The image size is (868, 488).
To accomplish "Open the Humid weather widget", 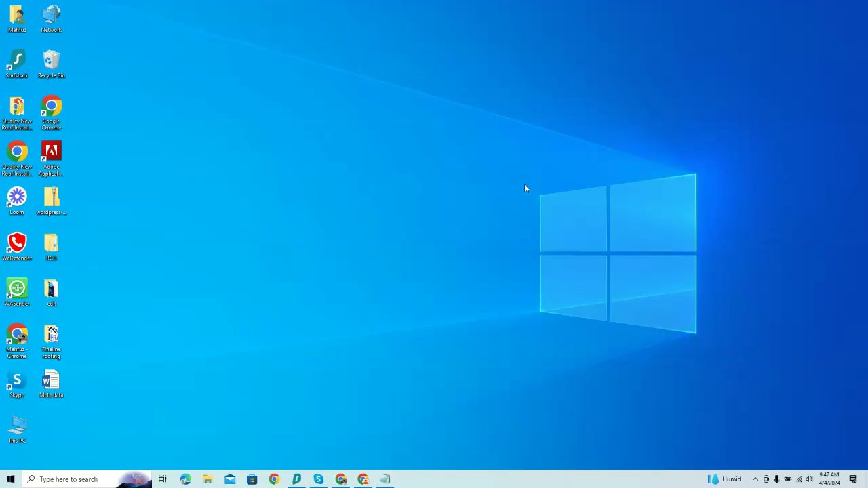I will tap(725, 479).
